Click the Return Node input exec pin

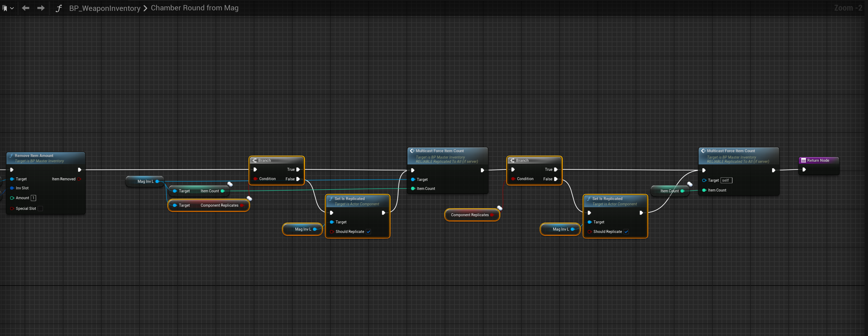tap(804, 169)
